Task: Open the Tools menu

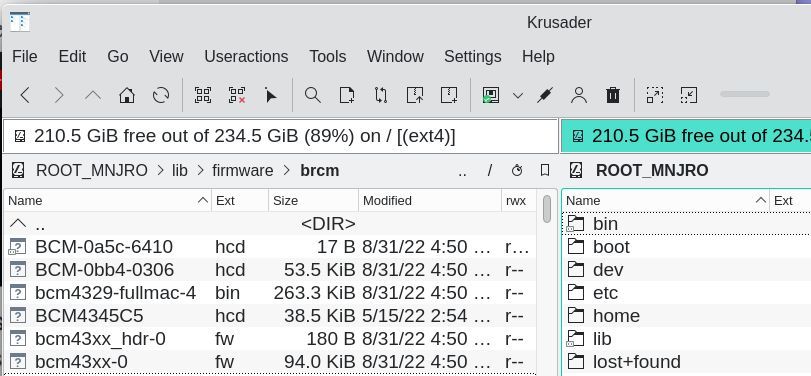Action: click(x=327, y=56)
